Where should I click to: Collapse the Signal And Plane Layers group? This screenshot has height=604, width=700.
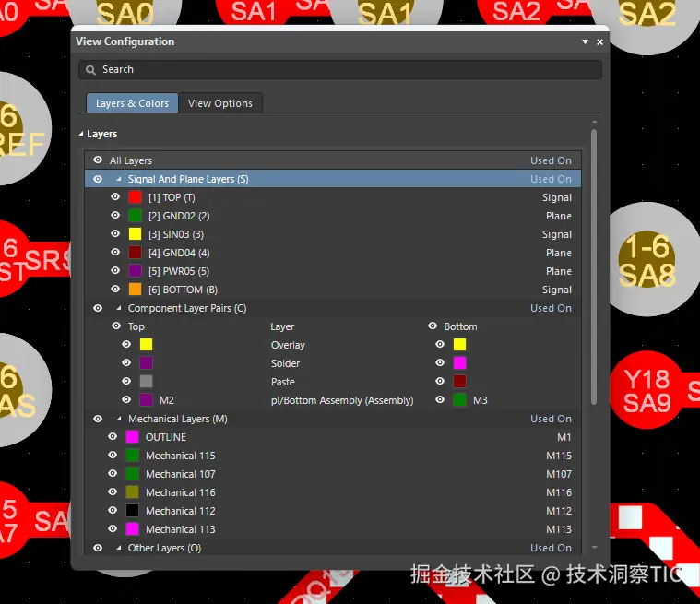(x=119, y=179)
